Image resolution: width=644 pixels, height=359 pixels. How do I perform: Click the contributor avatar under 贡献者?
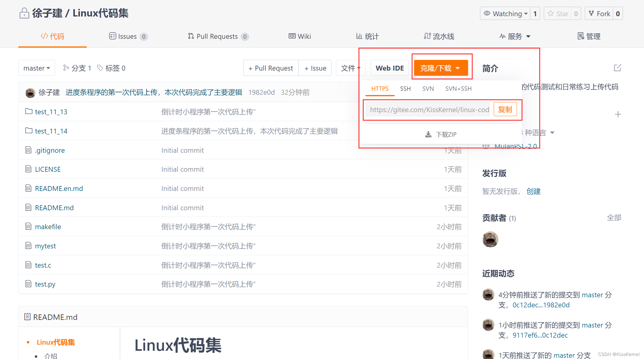coord(490,239)
